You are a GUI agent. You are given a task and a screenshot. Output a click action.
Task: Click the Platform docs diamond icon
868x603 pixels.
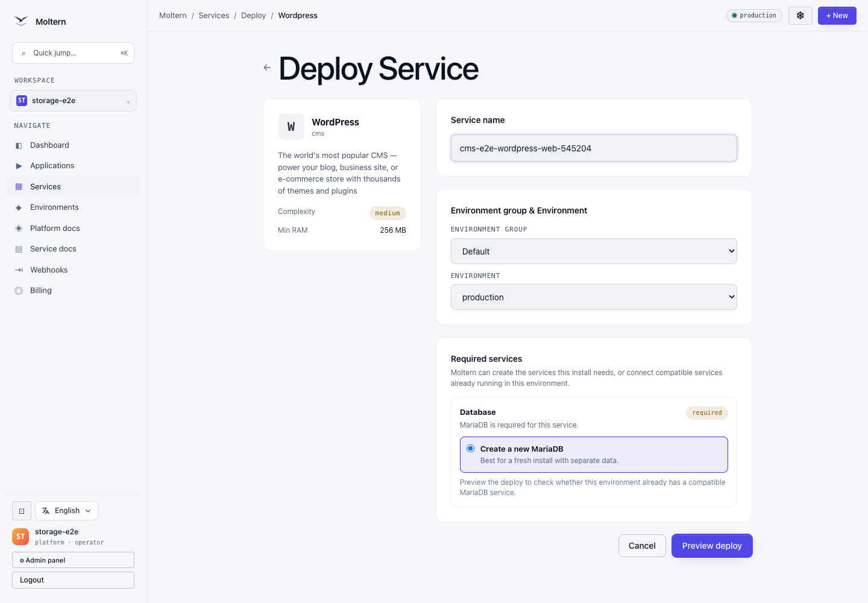pyautogui.click(x=19, y=229)
